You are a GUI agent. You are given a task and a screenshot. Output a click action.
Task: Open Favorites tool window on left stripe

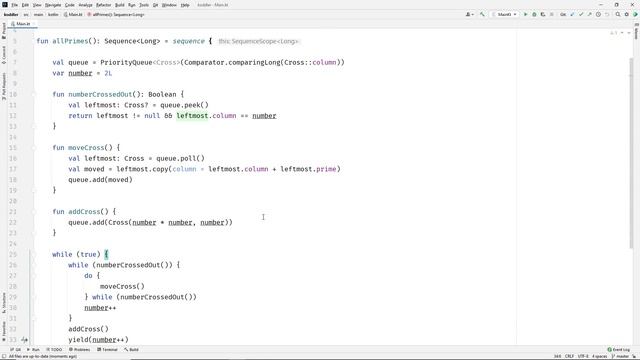tap(4, 331)
